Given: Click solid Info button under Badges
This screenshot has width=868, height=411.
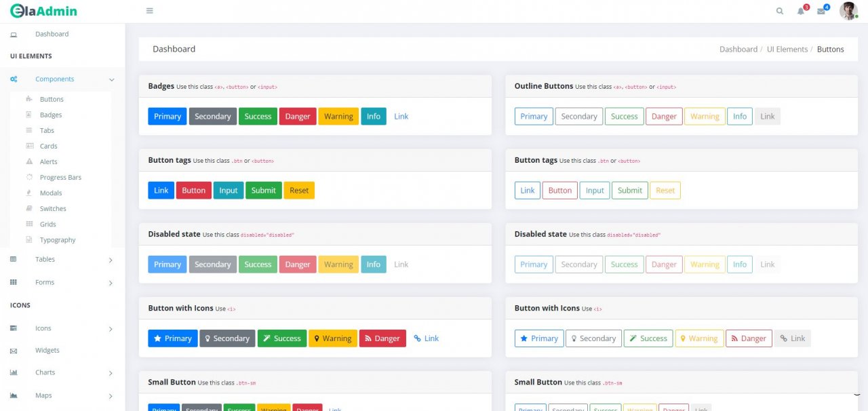Looking at the screenshot, I should point(374,116).
